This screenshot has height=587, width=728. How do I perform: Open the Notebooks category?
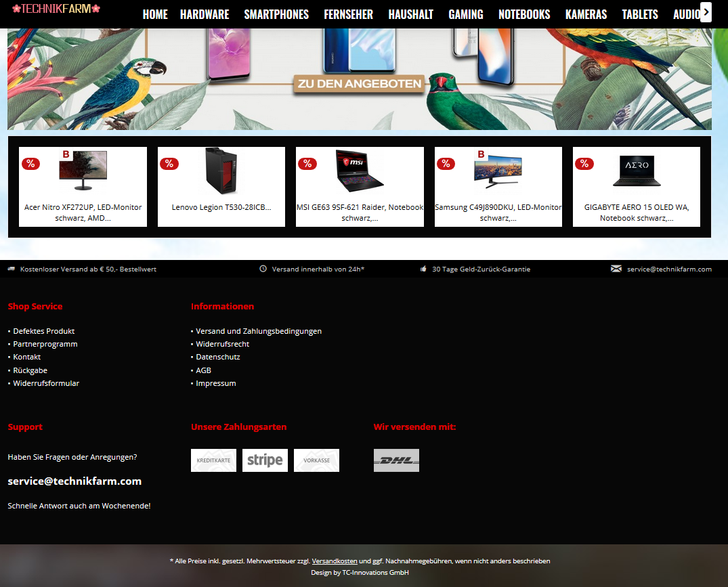(524, 14)
